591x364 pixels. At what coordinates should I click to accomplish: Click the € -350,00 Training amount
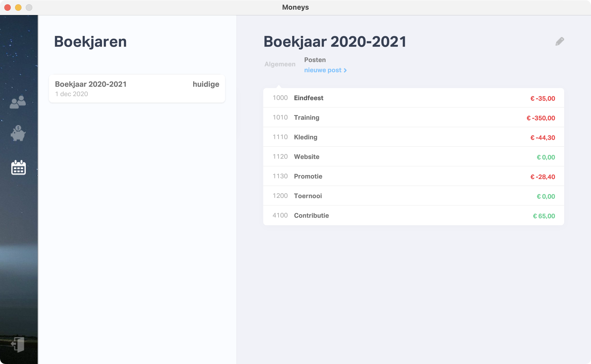540,118
